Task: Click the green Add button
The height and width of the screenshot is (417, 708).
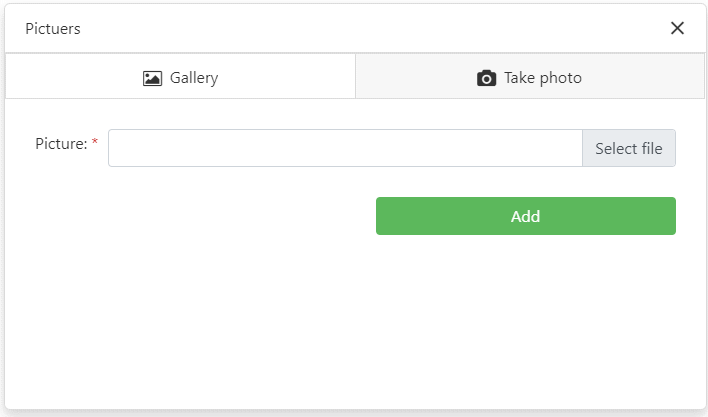Action: tap(525, 216)
